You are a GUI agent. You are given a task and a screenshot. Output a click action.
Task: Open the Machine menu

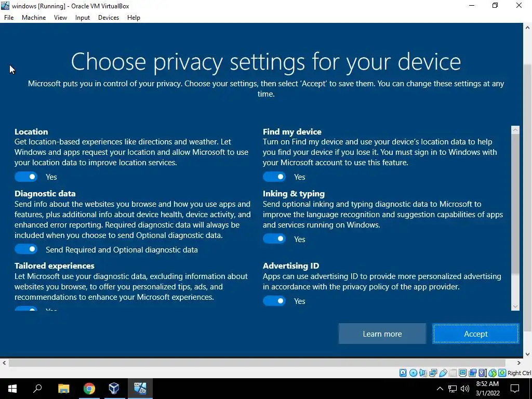pyautogui.click(x=34, y=18)
